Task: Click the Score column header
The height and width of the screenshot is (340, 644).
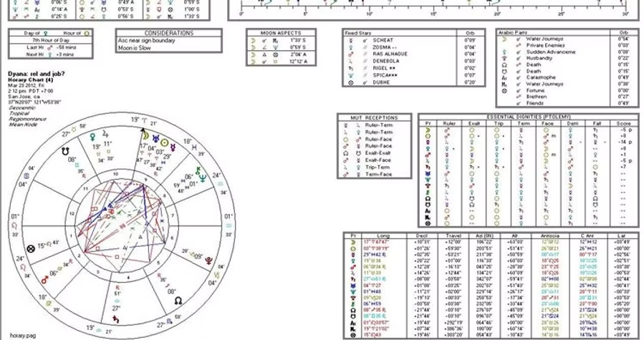Action: (x=624, y=124)
